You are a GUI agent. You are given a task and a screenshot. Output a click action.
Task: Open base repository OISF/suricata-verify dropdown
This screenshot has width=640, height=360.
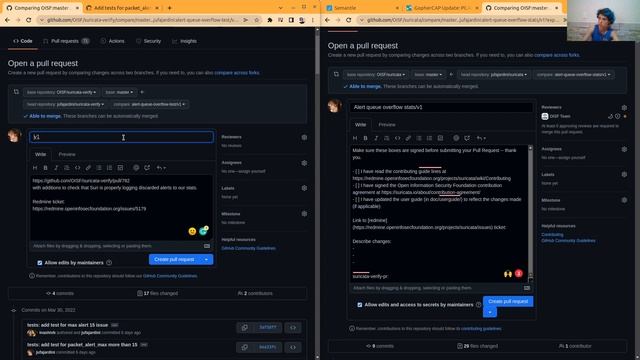point(61,92)
